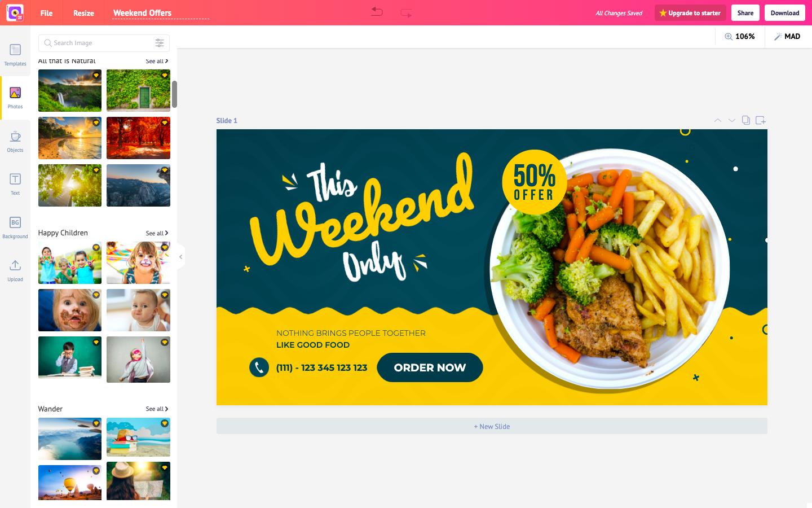Open the Templates sidebar panel
The image size is (812, 508).
tap(15, 55)
